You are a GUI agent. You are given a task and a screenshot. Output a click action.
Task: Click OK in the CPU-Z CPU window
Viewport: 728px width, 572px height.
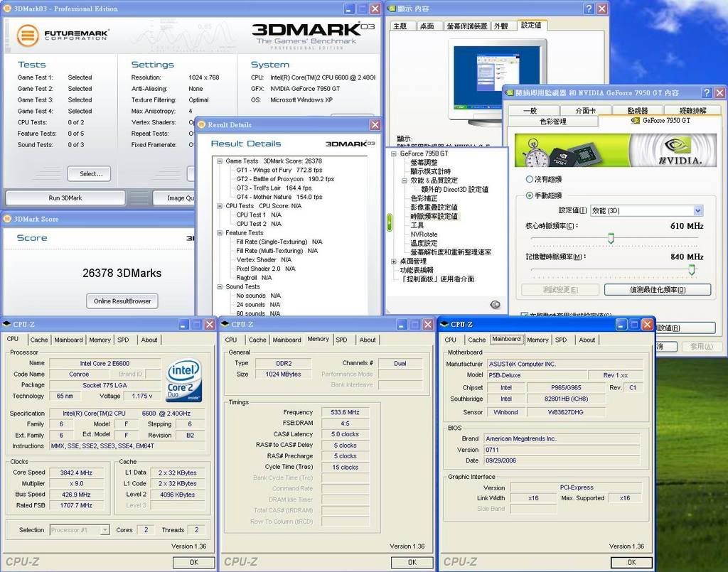(193, 562)
